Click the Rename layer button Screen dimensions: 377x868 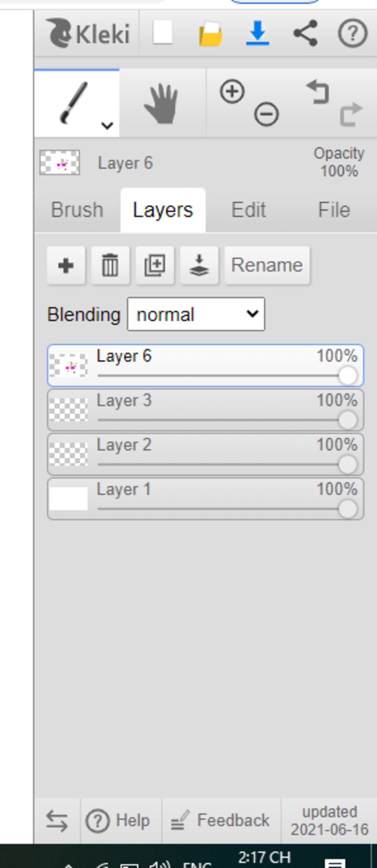point(267,265)
